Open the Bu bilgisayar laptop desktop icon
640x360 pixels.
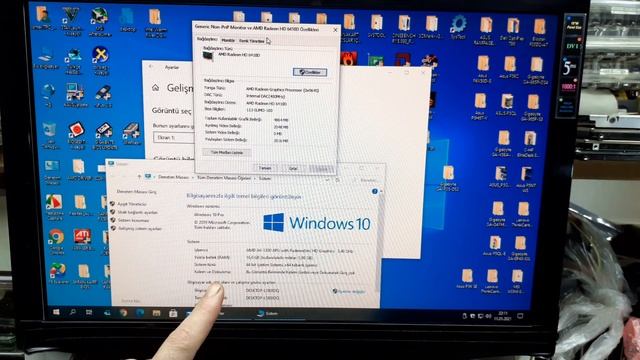click(45, 58)
